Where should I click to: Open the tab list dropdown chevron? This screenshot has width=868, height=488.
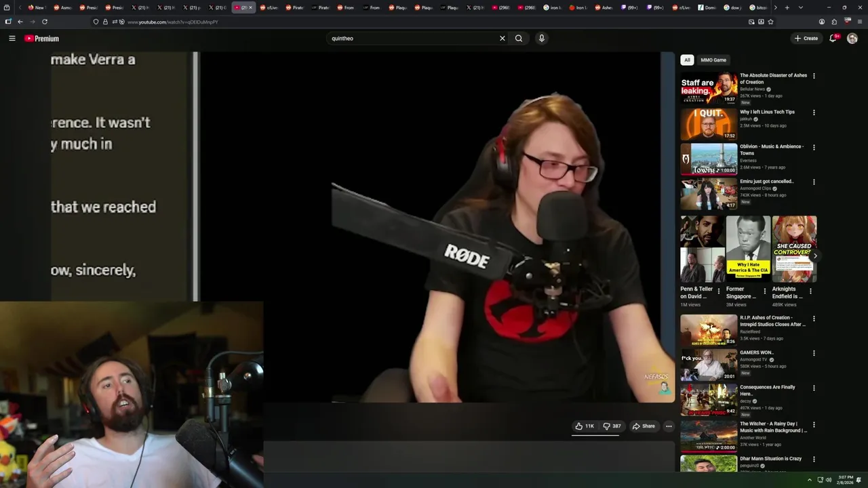(x=801, y=7)
